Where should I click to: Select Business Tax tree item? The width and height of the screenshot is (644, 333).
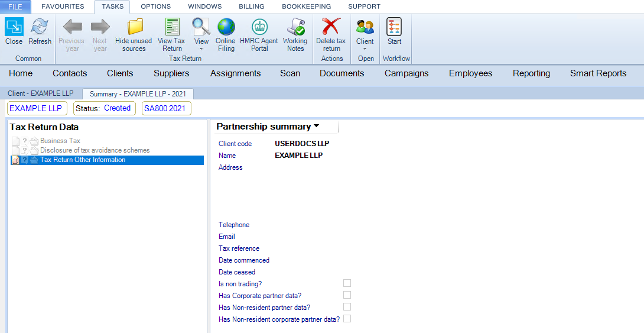tap(60, 141)
